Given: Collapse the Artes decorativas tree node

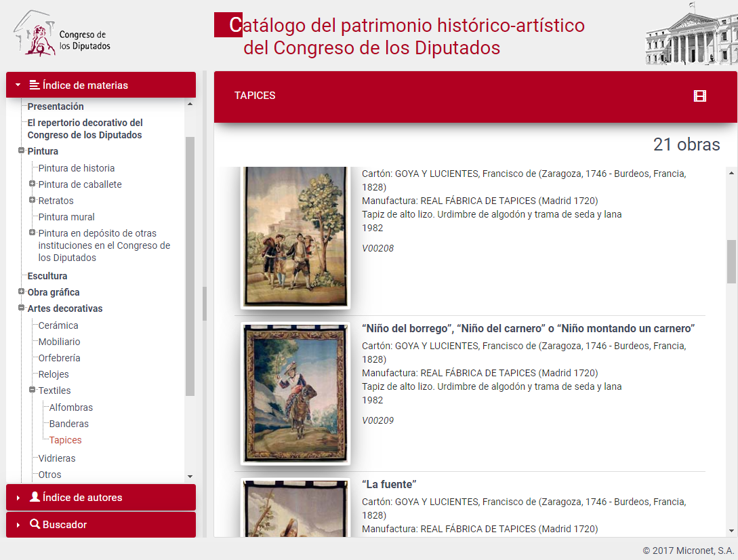Looking at the screenshot, I should 21,308.
